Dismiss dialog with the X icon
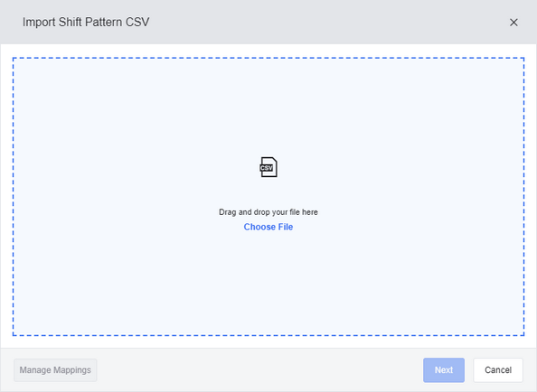Viewport: 537px width, 392px height. (513, 23)
